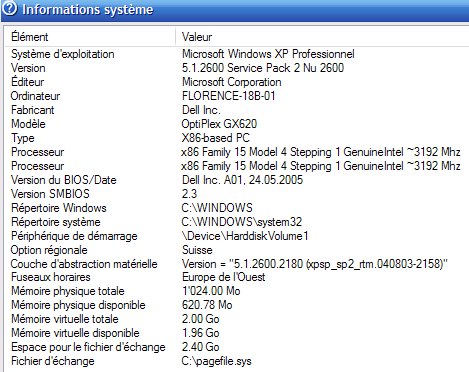
Task: Select the 5.1.2600.2180 xpsp_sp2_rtm version value
Action: (315, 264)
